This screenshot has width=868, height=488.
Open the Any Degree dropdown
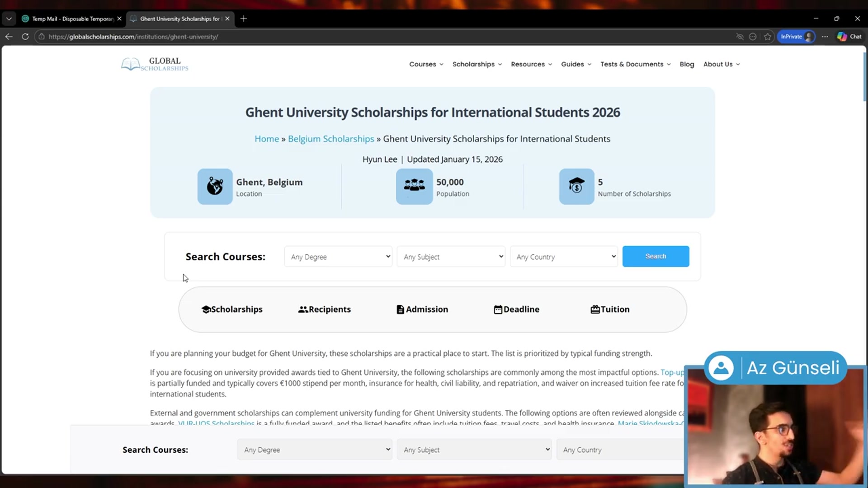[x=338, y=256]
